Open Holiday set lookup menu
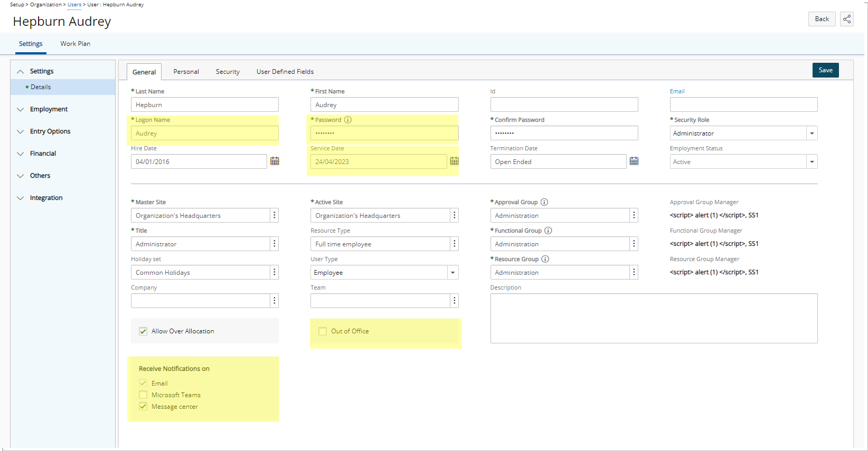Image resolution: width=868 pixels, height=451 pixels. [275, 272]
